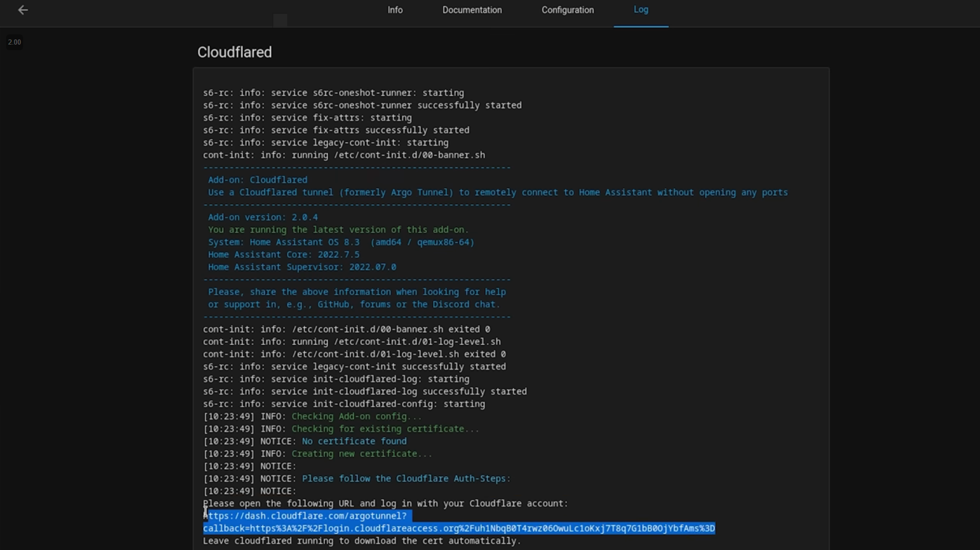Select the Log tab
The width and height of the screenshot is (980, 550).
point(641,10)
